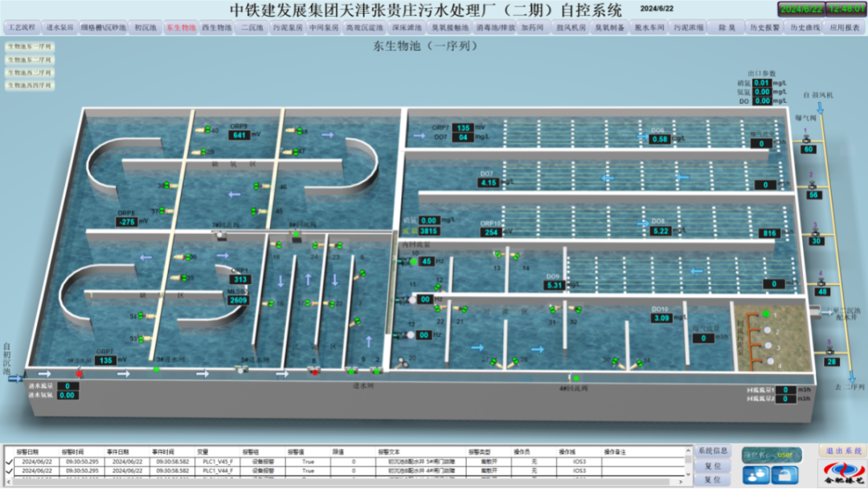Open the 历史报警 alarm history tab

pyautogui.click(x=764, y=27)
